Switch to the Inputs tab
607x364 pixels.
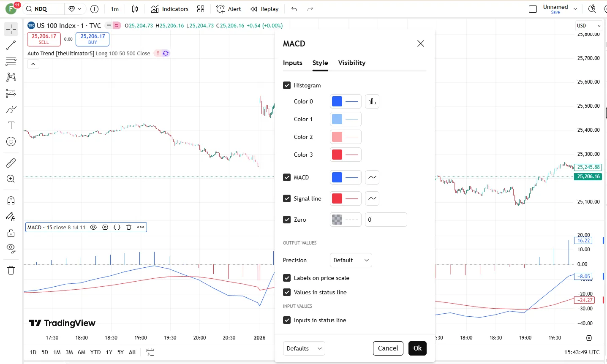point(292,63)
